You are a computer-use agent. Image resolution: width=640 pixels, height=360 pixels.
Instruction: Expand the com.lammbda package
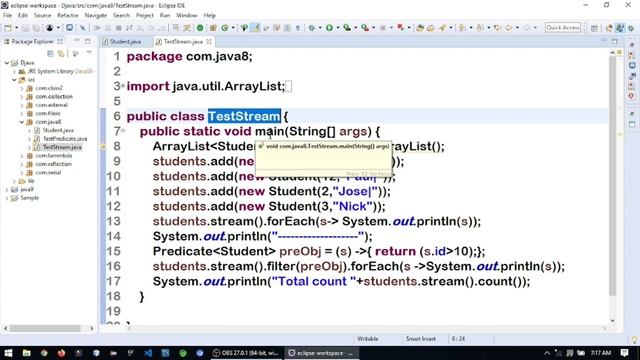[22, 156]
